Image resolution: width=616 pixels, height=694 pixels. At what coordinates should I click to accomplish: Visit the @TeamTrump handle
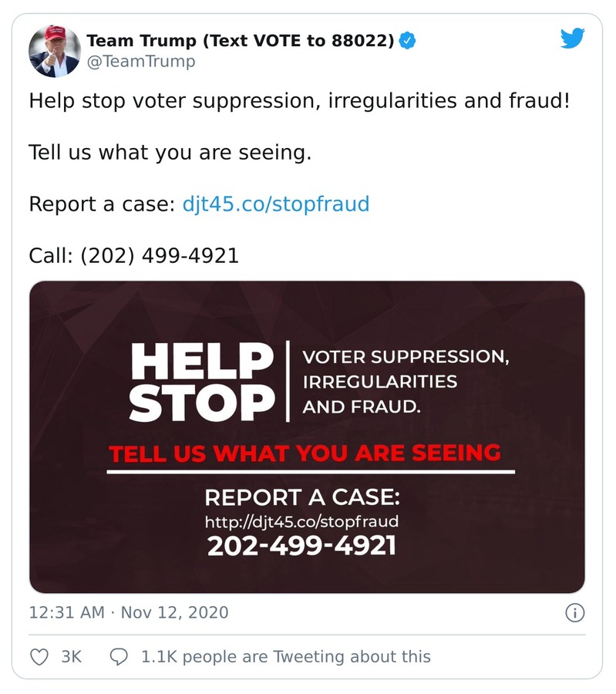[141, 62]
